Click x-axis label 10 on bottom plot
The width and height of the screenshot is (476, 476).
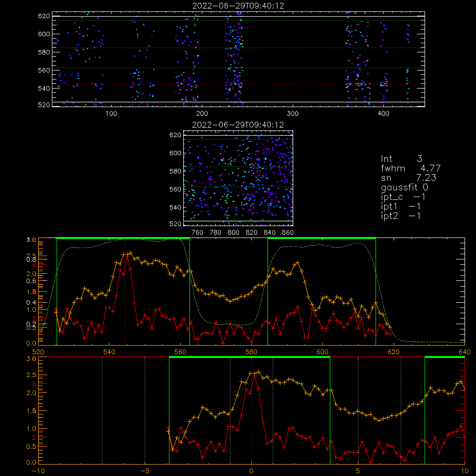click(465, 471)
